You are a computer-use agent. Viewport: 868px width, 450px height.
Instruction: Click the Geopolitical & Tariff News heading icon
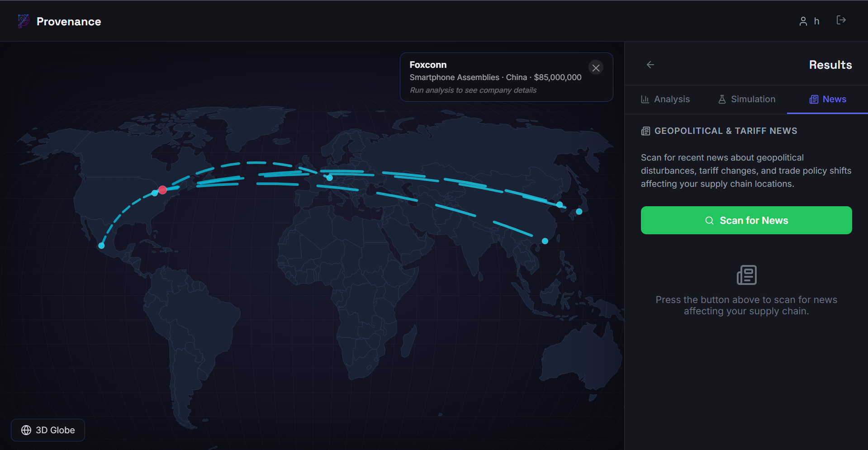coord(645,131)
